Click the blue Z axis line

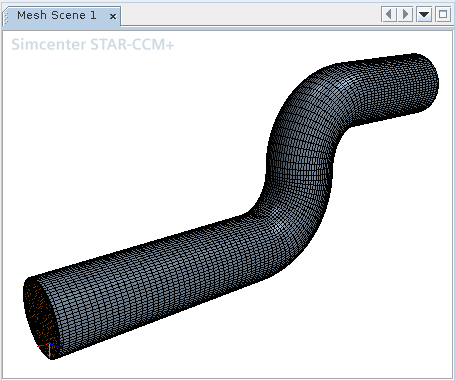pos(54,345)
